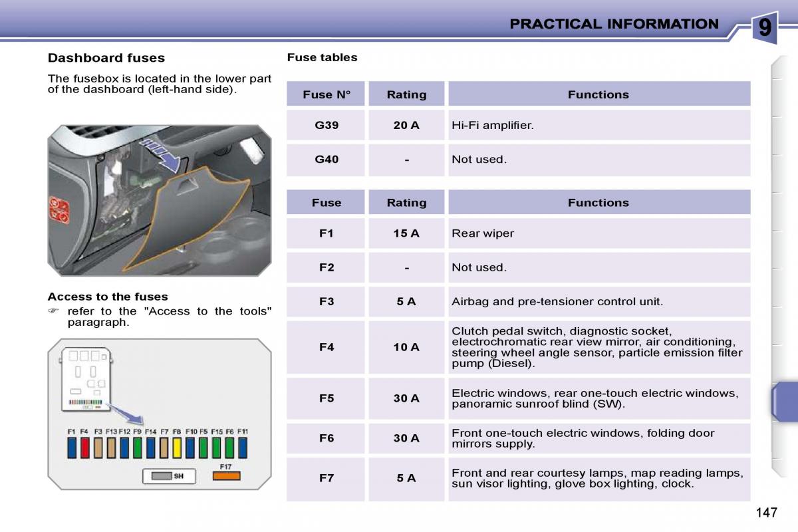Click the Dashboard fuses heading
798x532 pixels.
coord(106,58)
